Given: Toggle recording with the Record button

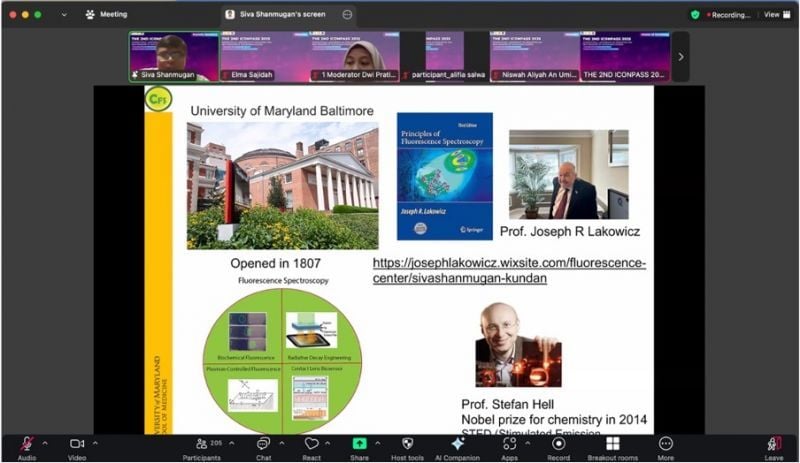Looking at the screenshot, I should pyautogui.click(x=558, y=444).
